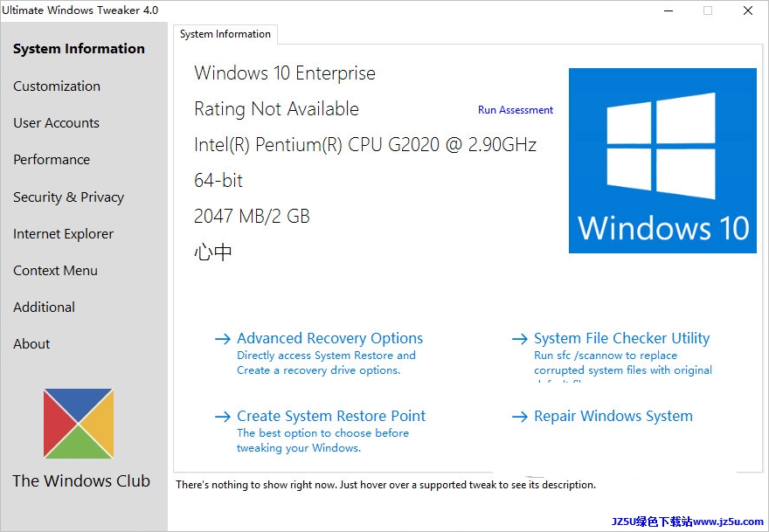Click the 64-bit text
The width and height of the screenshot is (769, 532).
click(218, 181)
